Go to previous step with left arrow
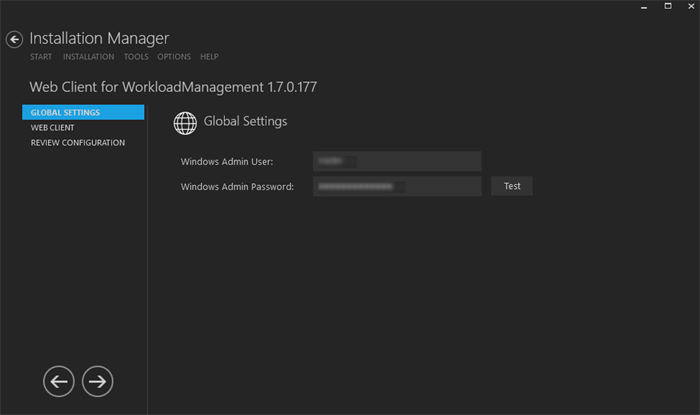Image resolution: width=700 pixels, height=415 pixels. tap(59, 381)
